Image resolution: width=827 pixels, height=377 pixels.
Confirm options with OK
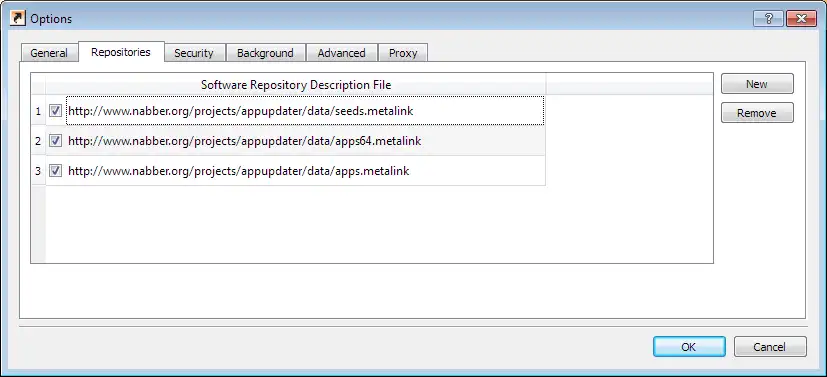click(689, 346)
